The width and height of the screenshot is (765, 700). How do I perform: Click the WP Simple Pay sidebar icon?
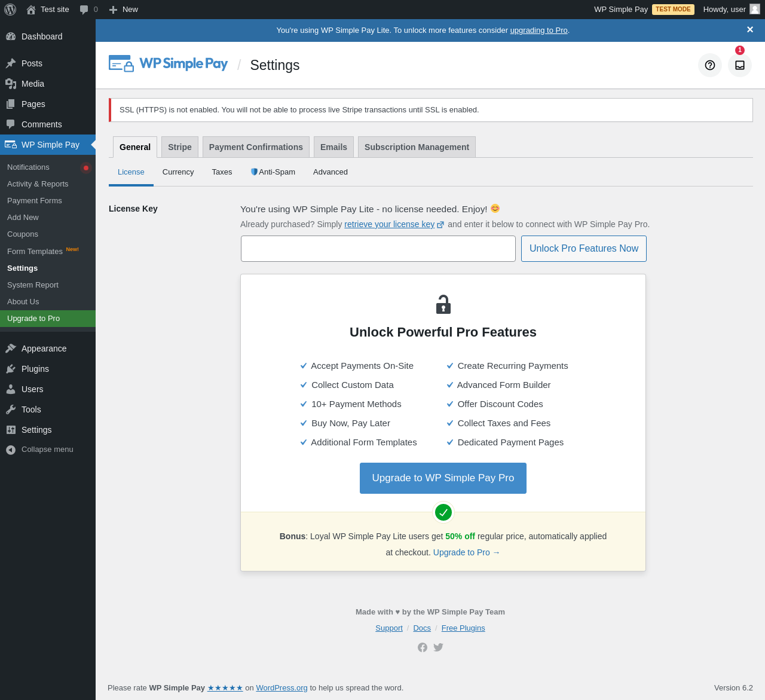pos(11,145)
